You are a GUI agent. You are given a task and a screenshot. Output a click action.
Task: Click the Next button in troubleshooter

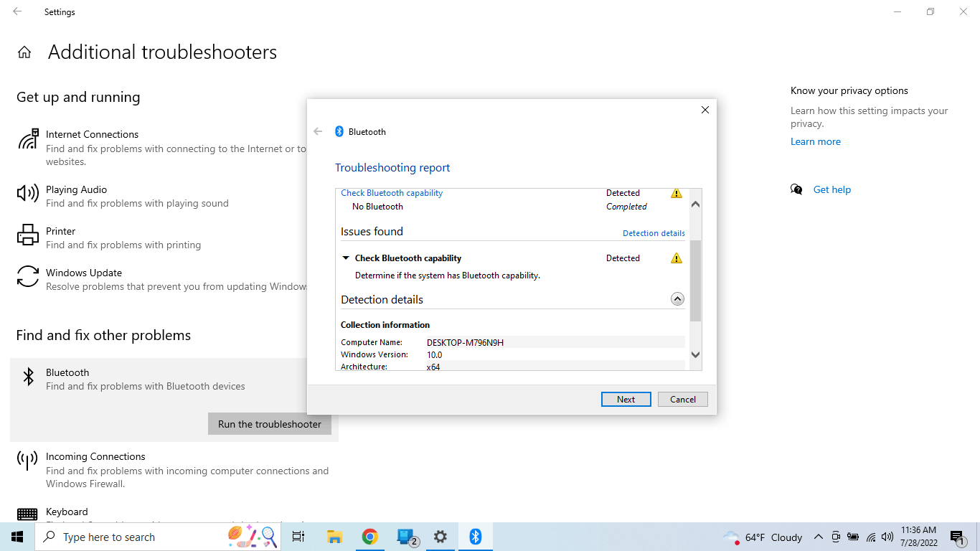pos(626,399)
